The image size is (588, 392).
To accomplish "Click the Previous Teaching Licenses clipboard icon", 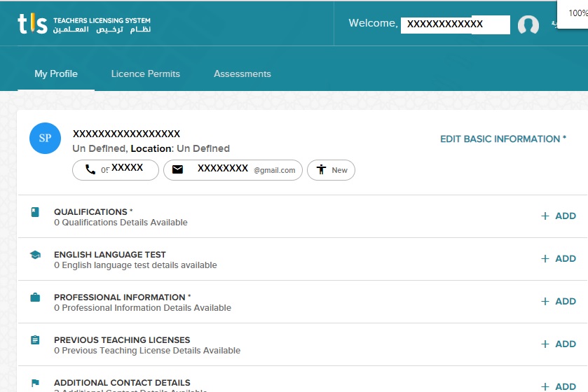I will [x=35, y=340].
